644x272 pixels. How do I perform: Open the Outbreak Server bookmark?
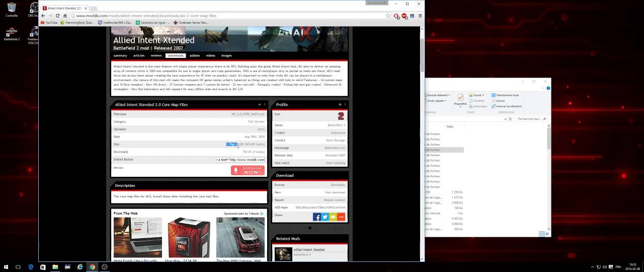pos(191,22)
